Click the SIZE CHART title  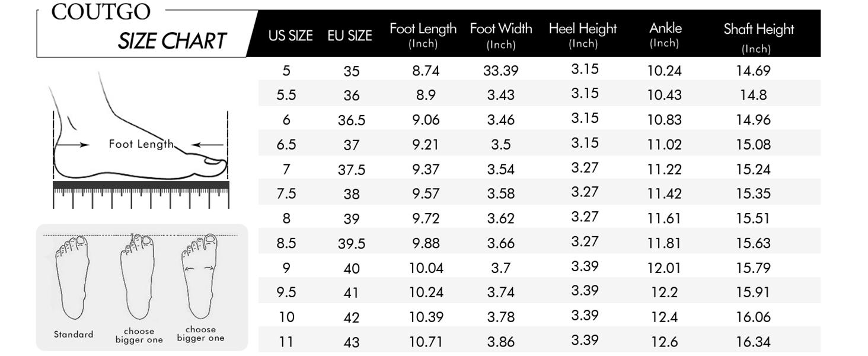pos(171,41)
